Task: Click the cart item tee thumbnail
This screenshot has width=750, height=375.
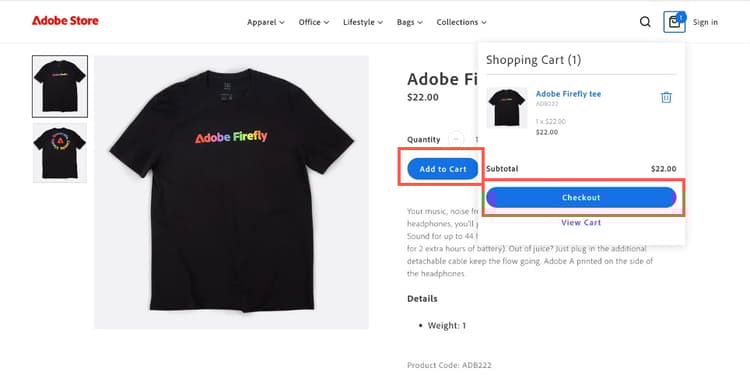Action: click(x=507, y=108)
